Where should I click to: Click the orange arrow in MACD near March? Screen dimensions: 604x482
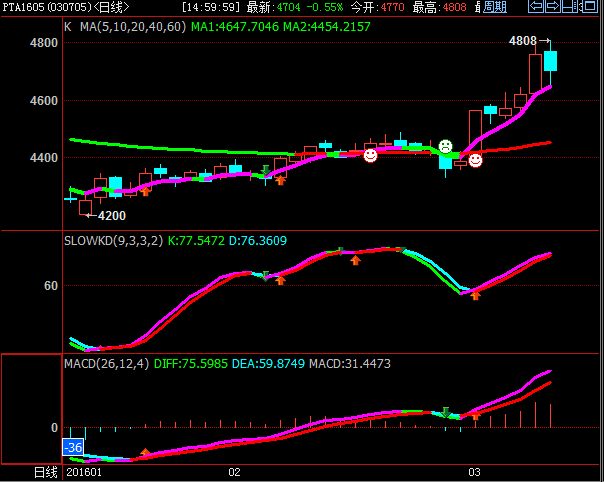[x=475, y=416]
